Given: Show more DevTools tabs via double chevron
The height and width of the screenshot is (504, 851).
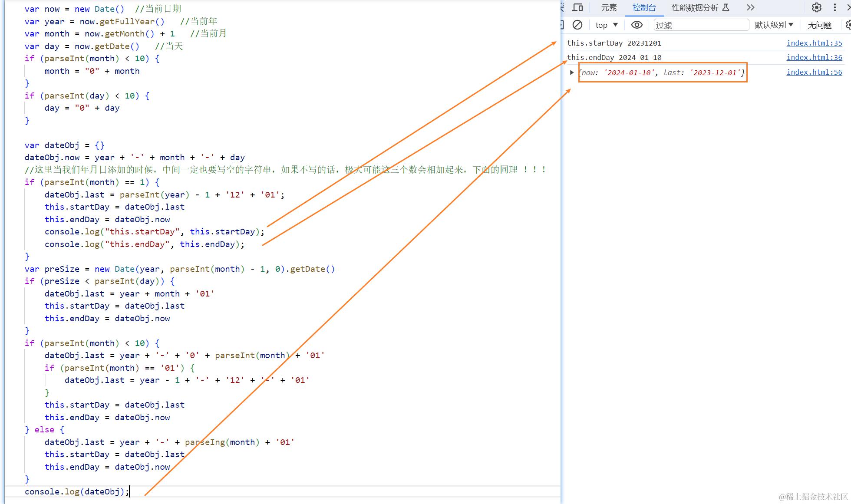Looking at the screenshot, I should click(x=750, y=7).
